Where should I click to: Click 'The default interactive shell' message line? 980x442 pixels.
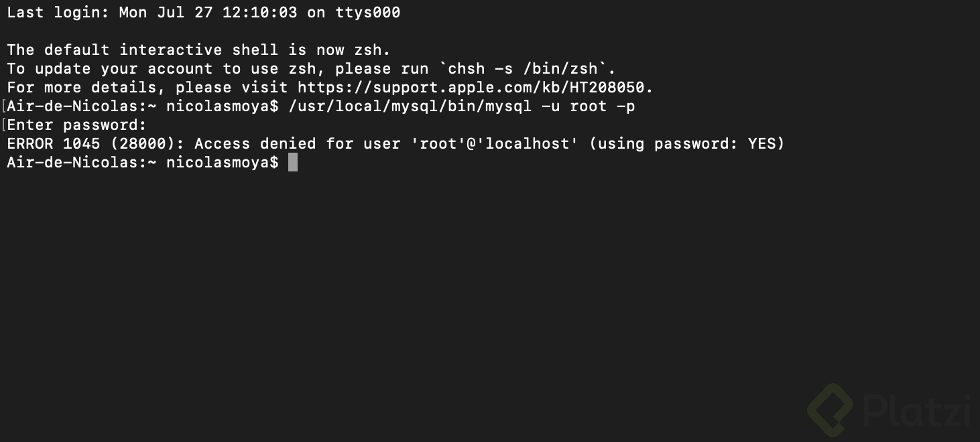point(198,50)
